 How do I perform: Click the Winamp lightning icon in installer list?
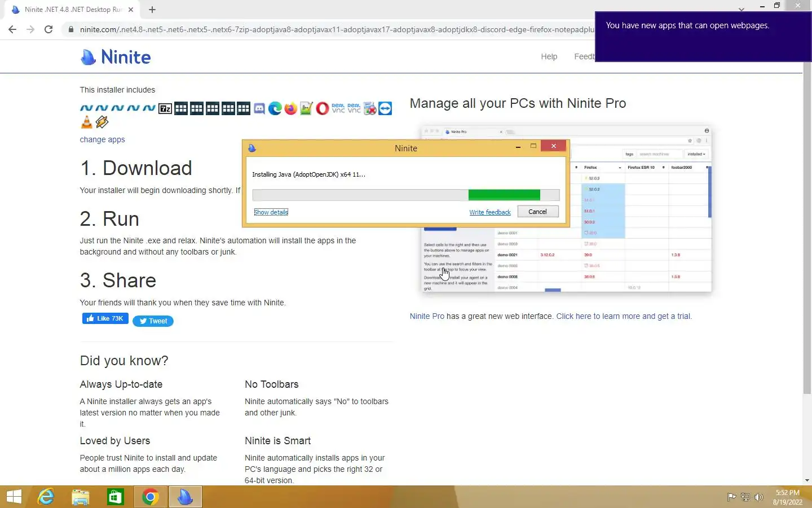click(102, 122)
